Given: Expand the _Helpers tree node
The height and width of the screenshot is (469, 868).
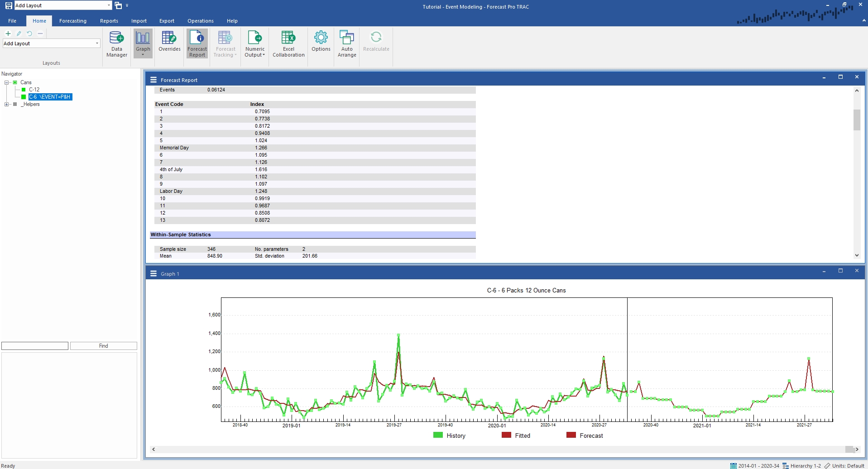Looking at the screenshot, I should click(x=6, y=104).
